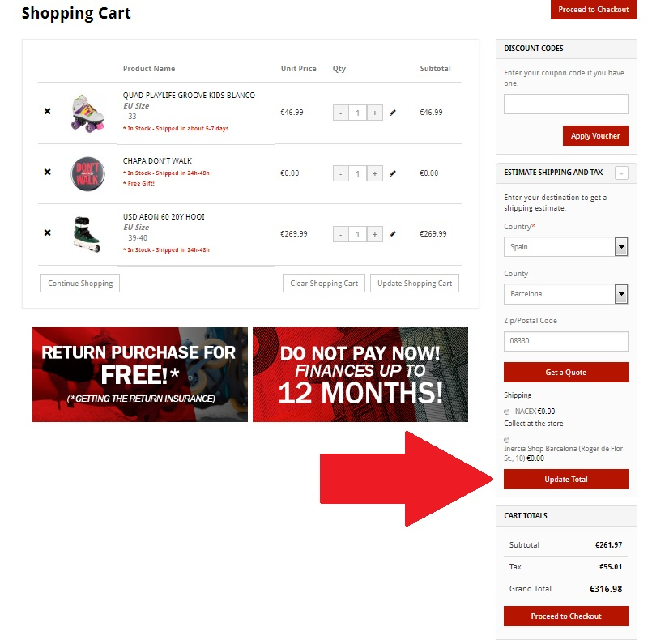
Task: Open the Country dropdown showing Spain
Action: [x=565, y=247]
